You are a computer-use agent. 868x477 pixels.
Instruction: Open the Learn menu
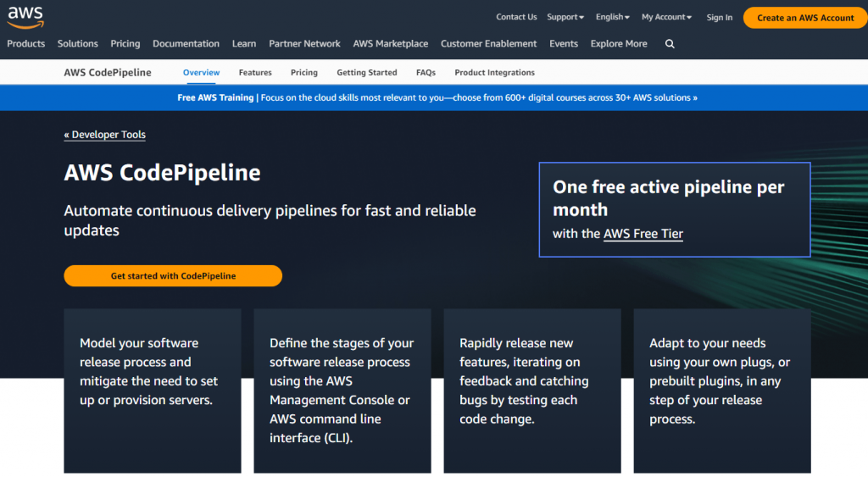(244, 44)
